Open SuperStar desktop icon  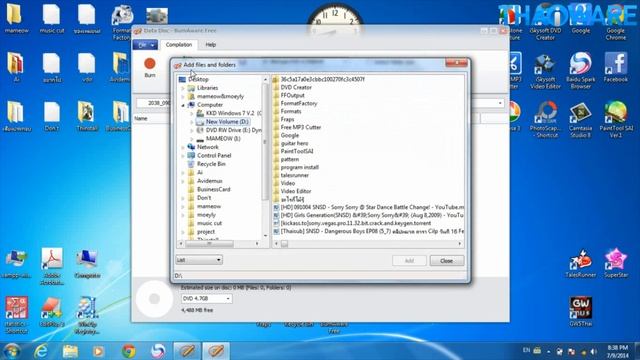coord(616,263)
